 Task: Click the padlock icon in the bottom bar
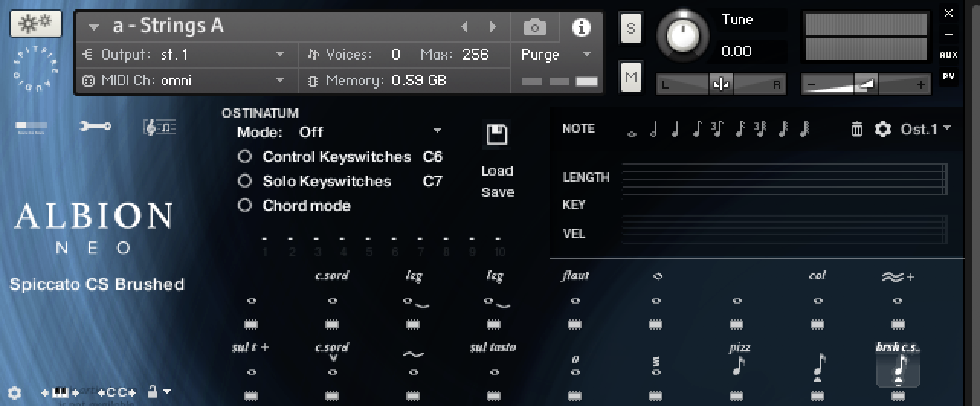152,391
